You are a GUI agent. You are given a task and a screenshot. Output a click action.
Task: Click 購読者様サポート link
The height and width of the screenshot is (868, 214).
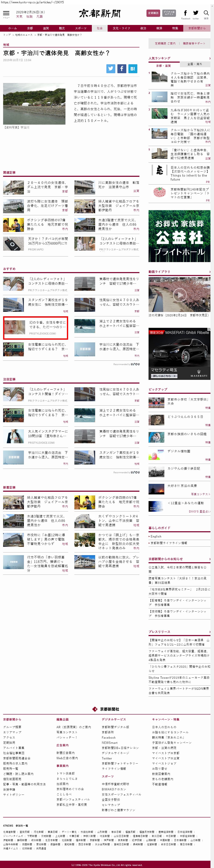point(194,43)
